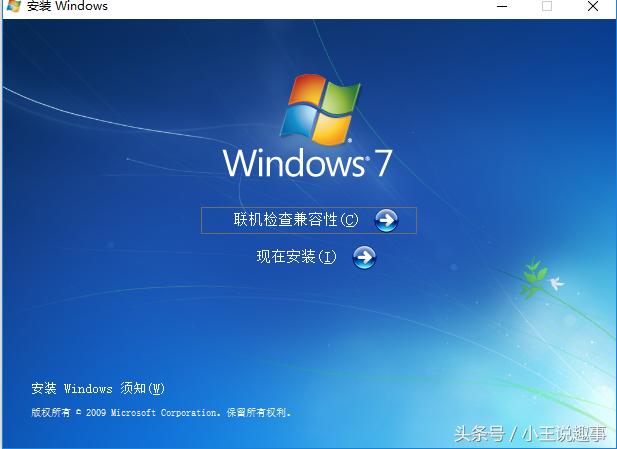Image resolution: width=617 pixels, height=449 pixels.
Task: Click the arrow icon beside 现在安装
Action: click(364, 257)
